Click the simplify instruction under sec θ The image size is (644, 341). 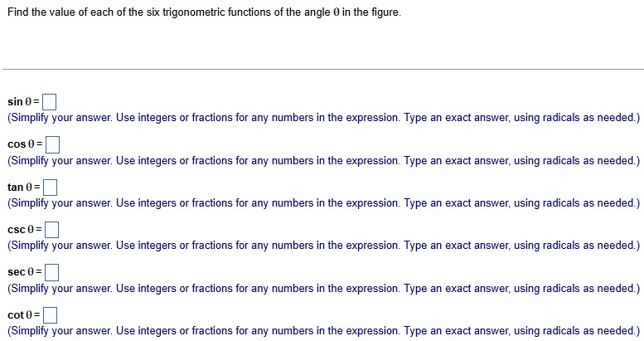click(323, 289)
